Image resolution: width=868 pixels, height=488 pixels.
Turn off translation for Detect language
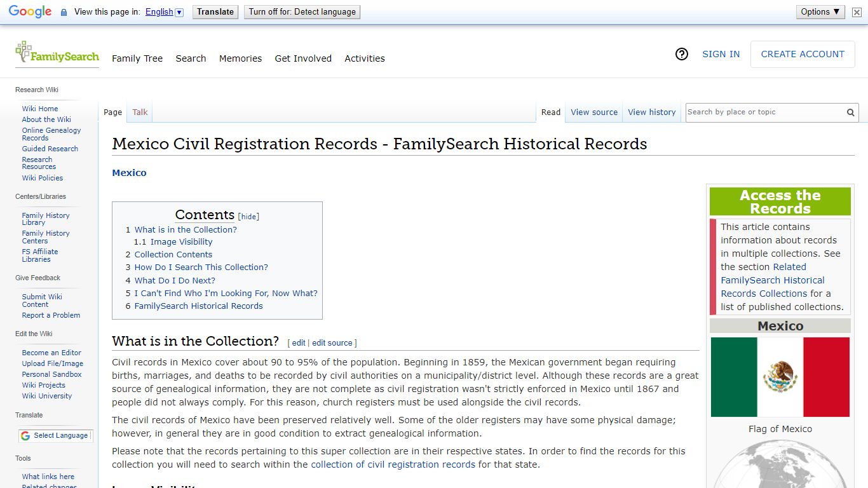[x=302, y=11]
